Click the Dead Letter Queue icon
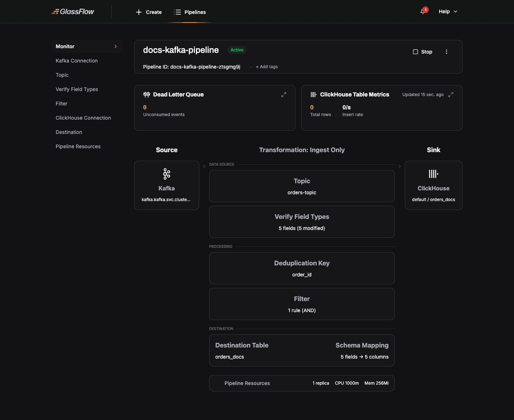The height and width of the screenshot is (420, 514). pyautogui.click(x=147, y=95)
